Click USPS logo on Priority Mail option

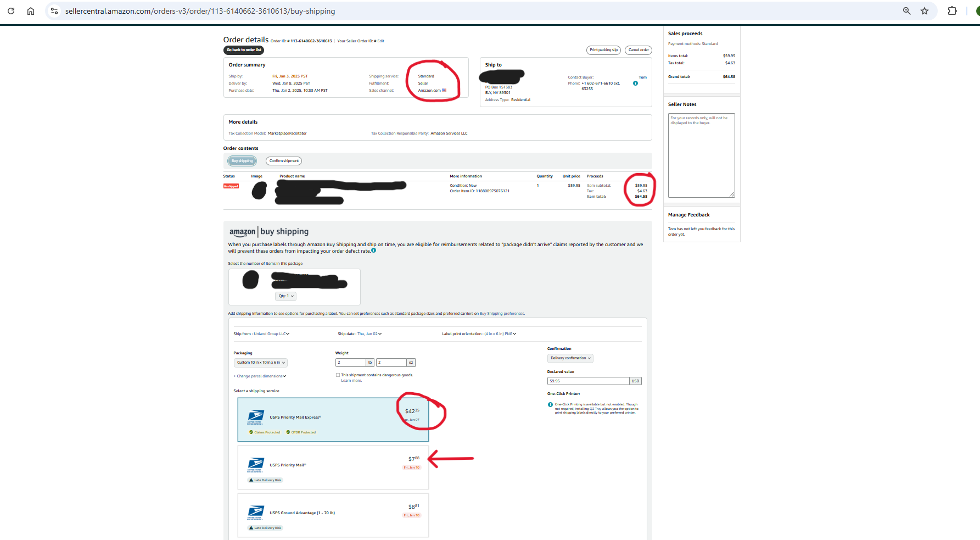tap(255, 465)
